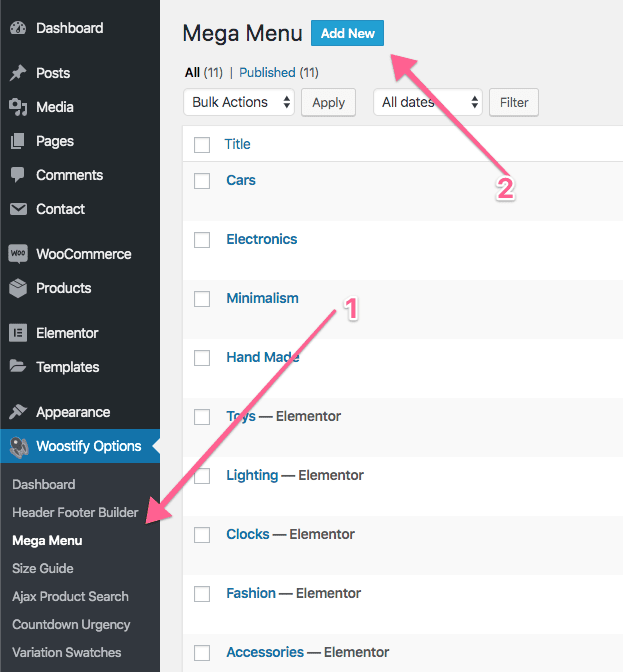Open the Minimalism mega menu
The height and width of the screenshot is (672, 623).
click(262, 298)
